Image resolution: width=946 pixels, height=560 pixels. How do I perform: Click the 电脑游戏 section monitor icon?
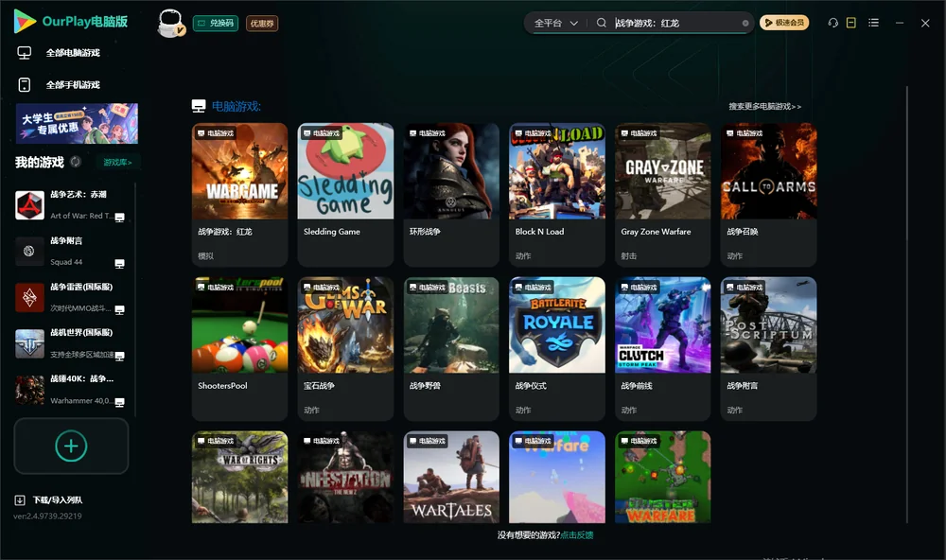click(x=199, y=106)
